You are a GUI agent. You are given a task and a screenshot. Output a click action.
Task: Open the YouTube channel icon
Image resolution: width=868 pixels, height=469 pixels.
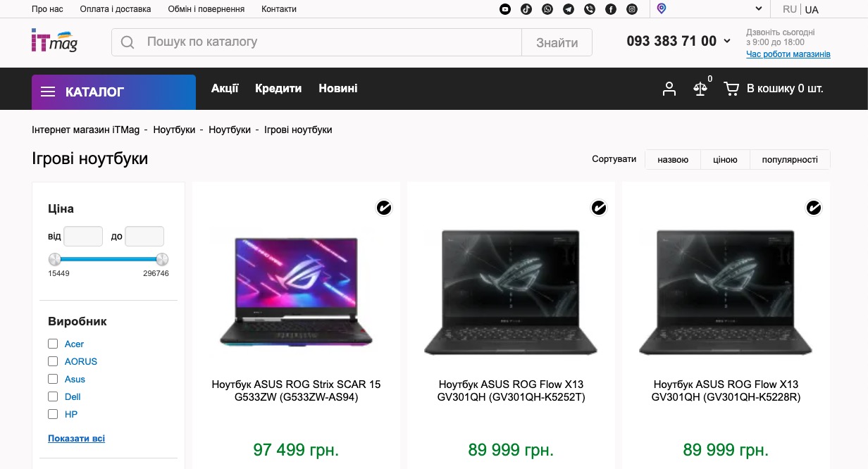point(505,9)
